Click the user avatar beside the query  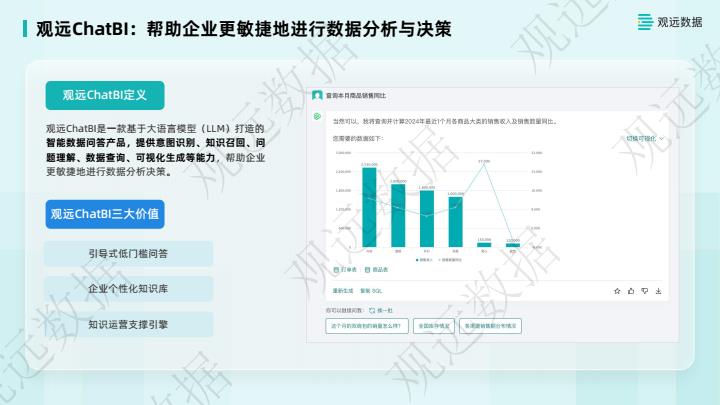point(317,96)
